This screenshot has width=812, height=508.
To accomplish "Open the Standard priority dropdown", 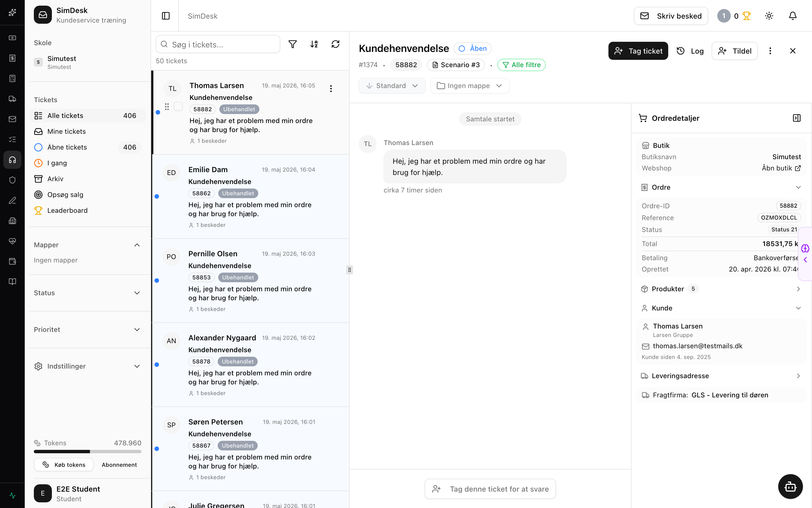I will coord(392,86).
